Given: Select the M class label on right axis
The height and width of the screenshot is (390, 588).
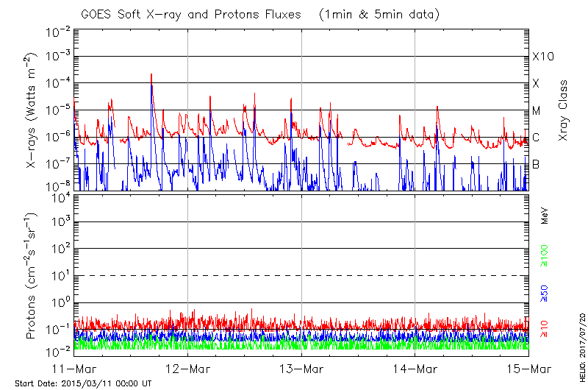Looking at the screenshot, I should click(x=537, y=110).
